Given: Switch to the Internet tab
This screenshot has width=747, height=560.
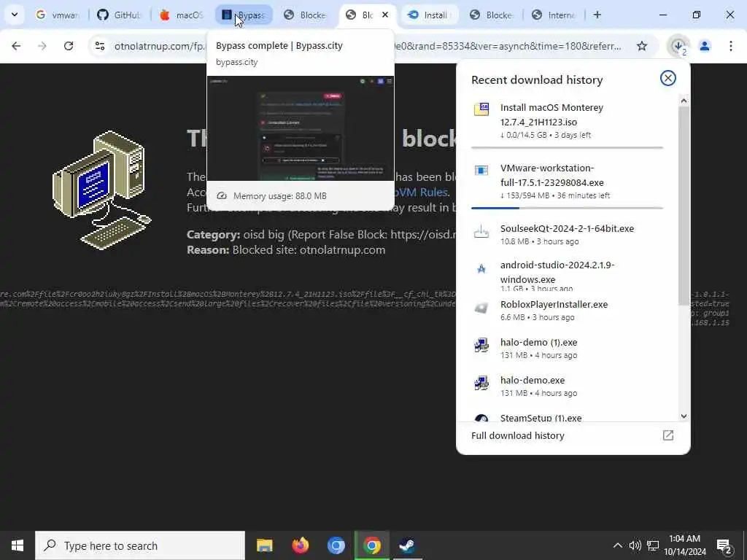Looking at the screenshot, I should pos(554,15).
